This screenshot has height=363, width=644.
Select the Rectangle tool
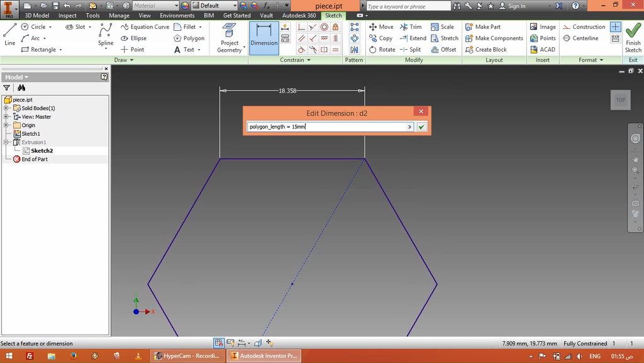(38, 49)
